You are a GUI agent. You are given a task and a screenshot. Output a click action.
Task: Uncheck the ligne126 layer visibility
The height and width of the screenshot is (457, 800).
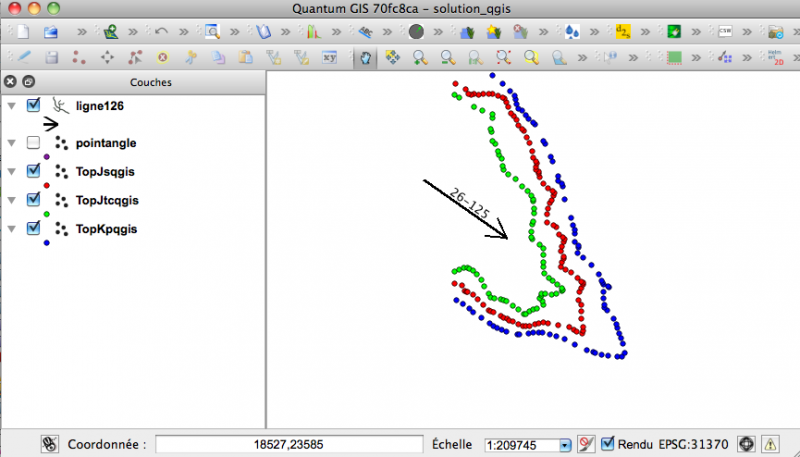[x=34, y=105]
